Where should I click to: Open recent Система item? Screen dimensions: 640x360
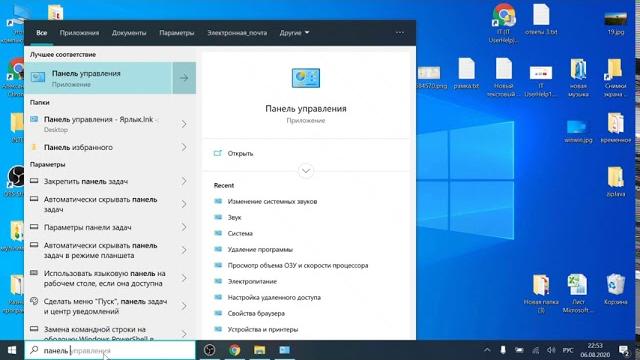point(240,233)
